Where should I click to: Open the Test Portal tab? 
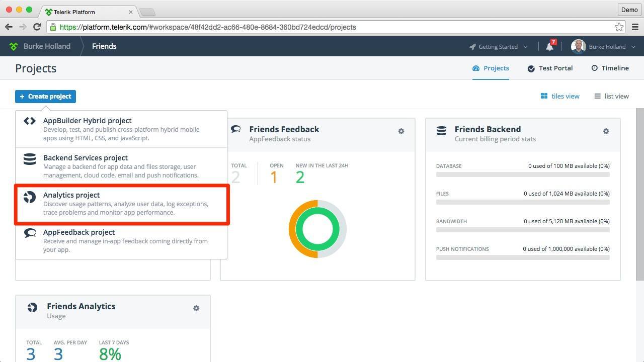[550, 68]
